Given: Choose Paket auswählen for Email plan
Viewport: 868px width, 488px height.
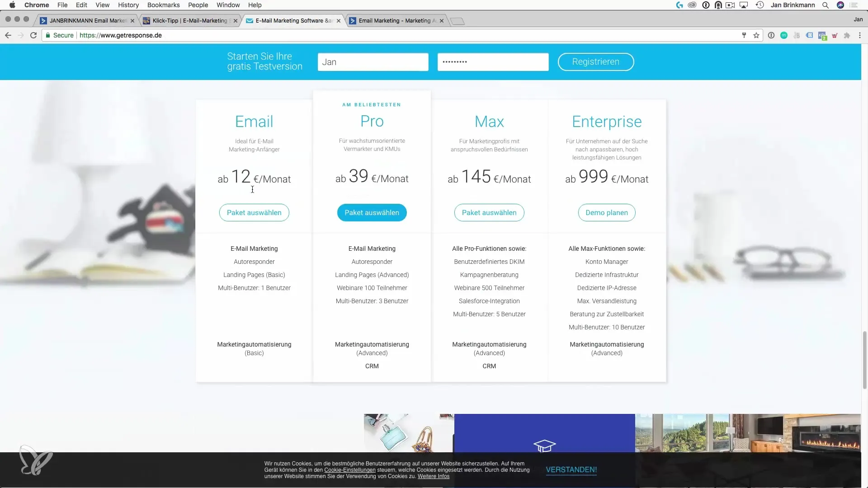Looking at the screenshot, I should pyautogui.click(x=254, y=213).
